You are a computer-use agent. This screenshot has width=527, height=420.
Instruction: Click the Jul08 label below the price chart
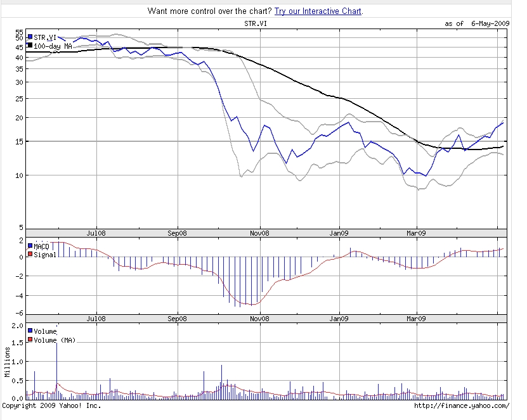coord(96,232)
